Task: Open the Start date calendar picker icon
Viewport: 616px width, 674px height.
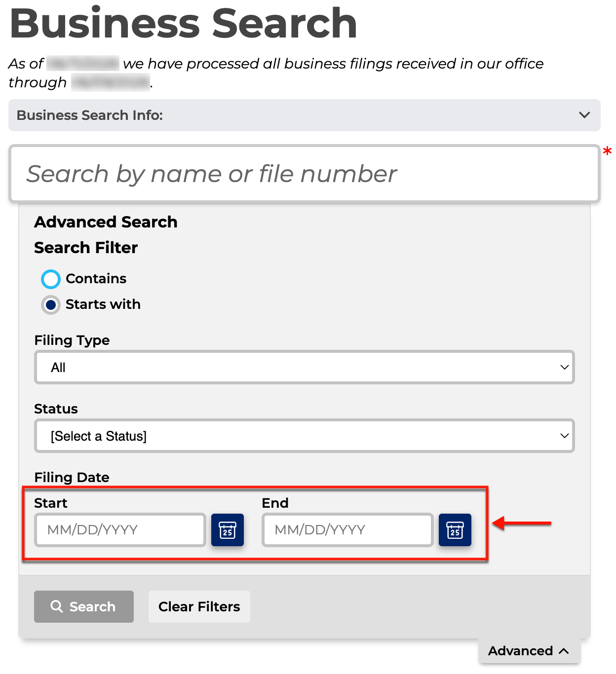Action: tap(228, 530)
